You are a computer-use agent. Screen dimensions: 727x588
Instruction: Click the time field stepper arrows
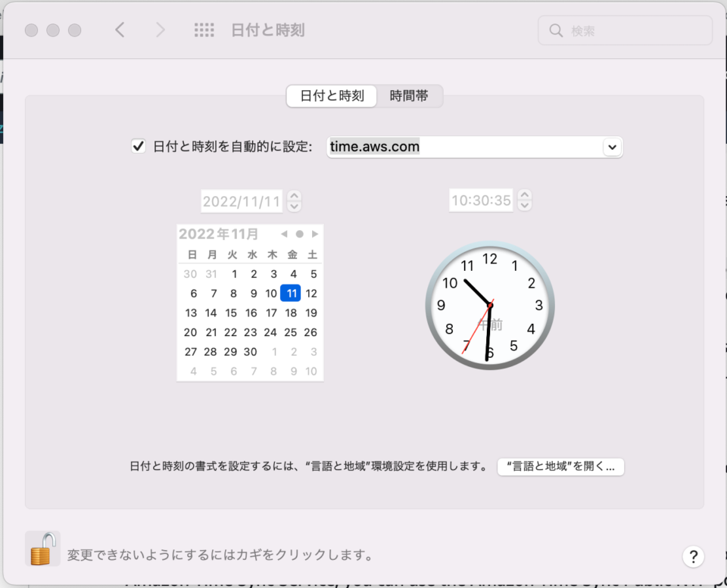click(524, 201)
